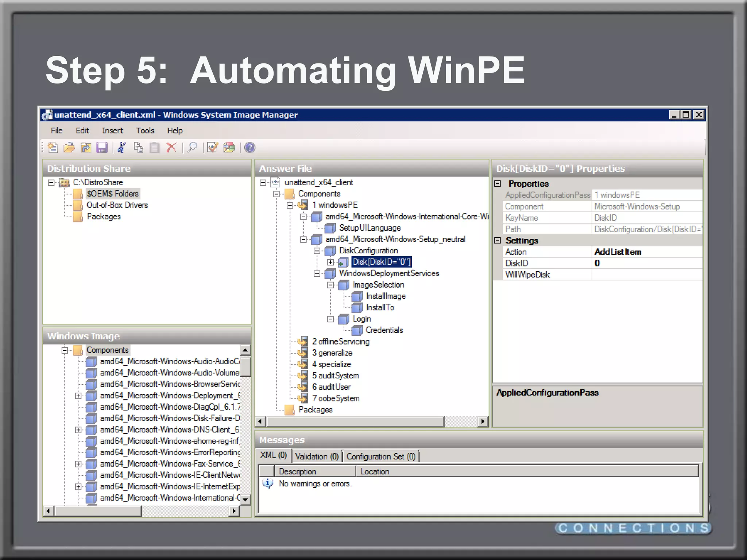Click the Description column header
This screenshot has width=747, height=560.
pyautogui.click(x=315, y=471)
